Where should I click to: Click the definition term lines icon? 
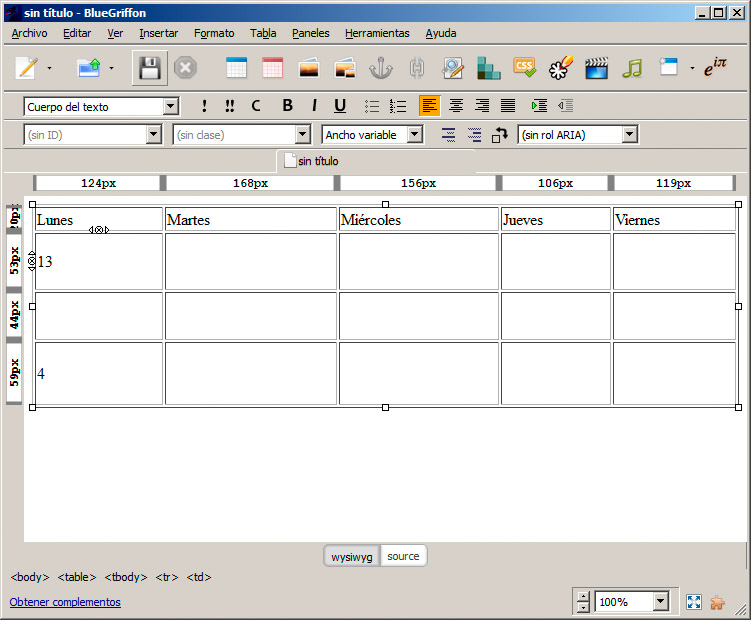click(448, 135)
